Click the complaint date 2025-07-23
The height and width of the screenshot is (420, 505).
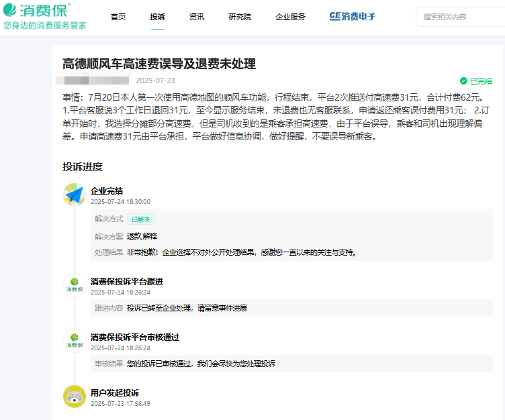156,81
